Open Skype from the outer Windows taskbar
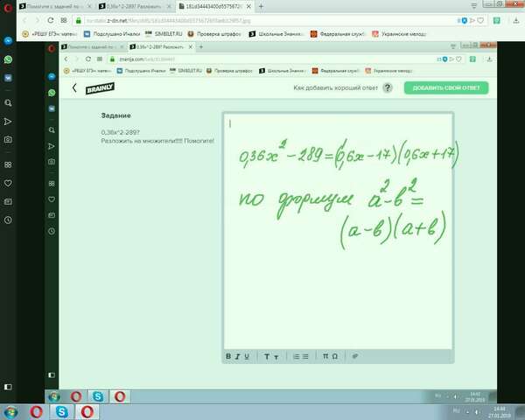Viewport: 525px width, 420px height. coord(61,412)
